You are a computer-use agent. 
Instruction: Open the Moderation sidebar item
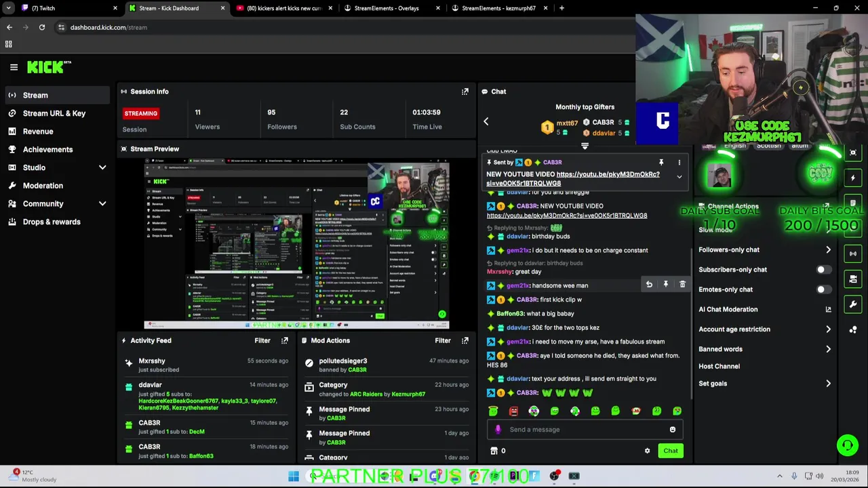[x=56, y=186]
